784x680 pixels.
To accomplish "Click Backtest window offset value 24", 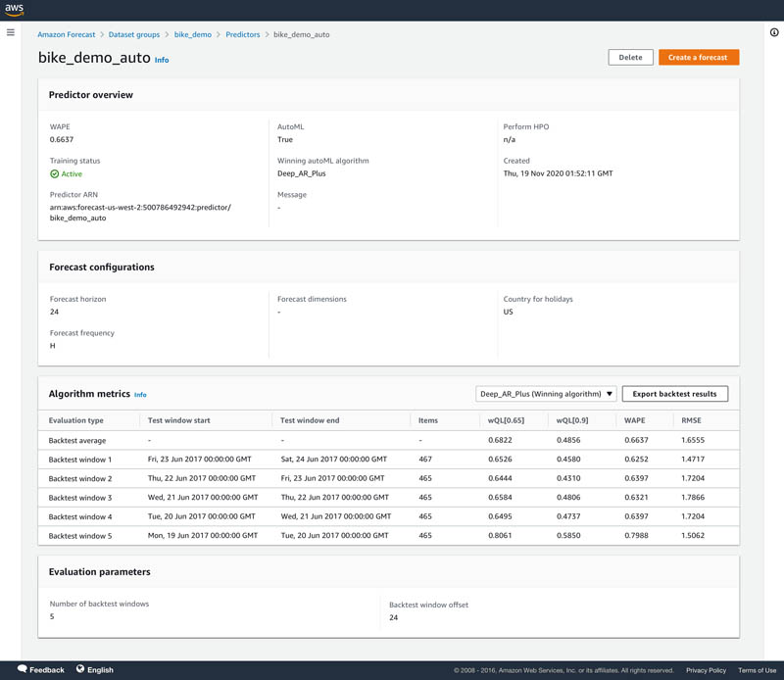I will click(394, 617).
